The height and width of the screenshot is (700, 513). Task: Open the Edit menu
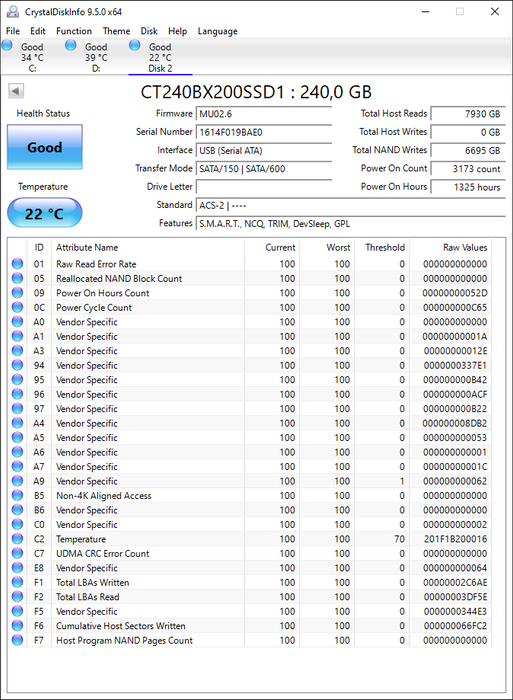pyautogui.click(x=38, y=31)
